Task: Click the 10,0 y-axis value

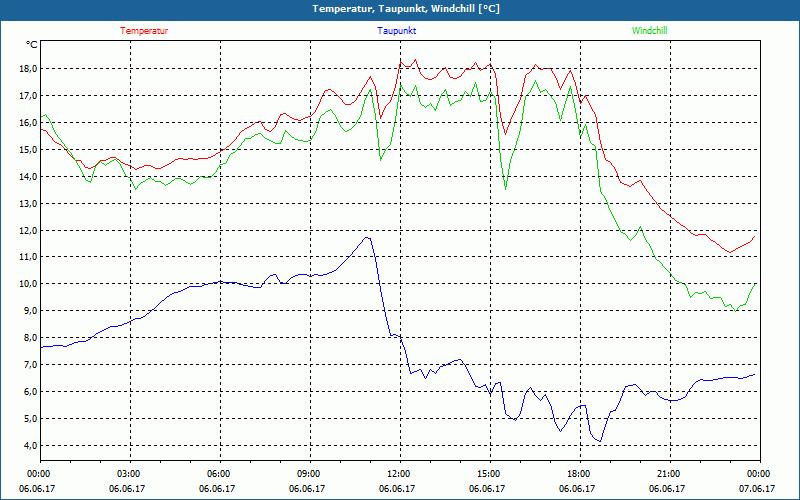Action: (29, 284)
